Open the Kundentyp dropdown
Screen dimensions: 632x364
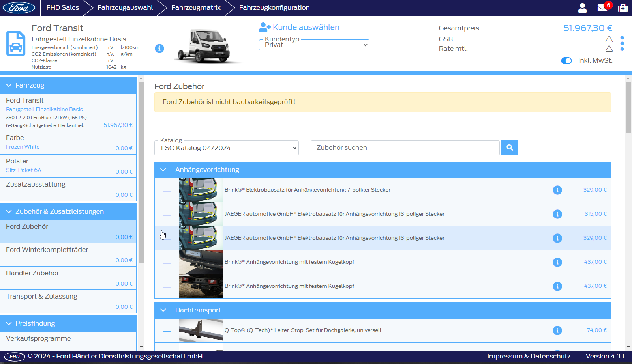pyautogui.click(x=314, y=45)
